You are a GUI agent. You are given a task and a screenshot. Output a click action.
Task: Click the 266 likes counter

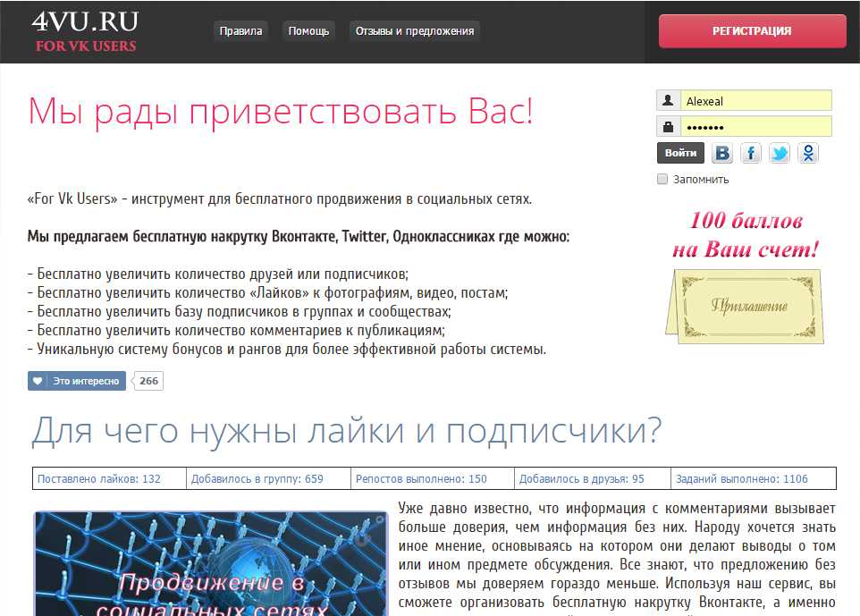pos(148,381)
